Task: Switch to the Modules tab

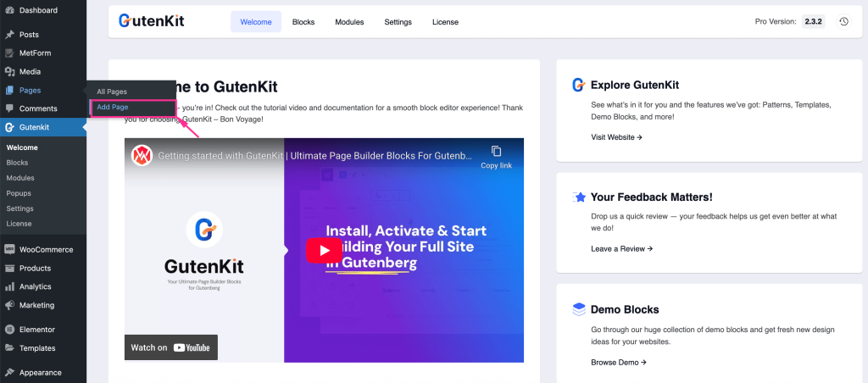Action: click(x=349, y=21)
